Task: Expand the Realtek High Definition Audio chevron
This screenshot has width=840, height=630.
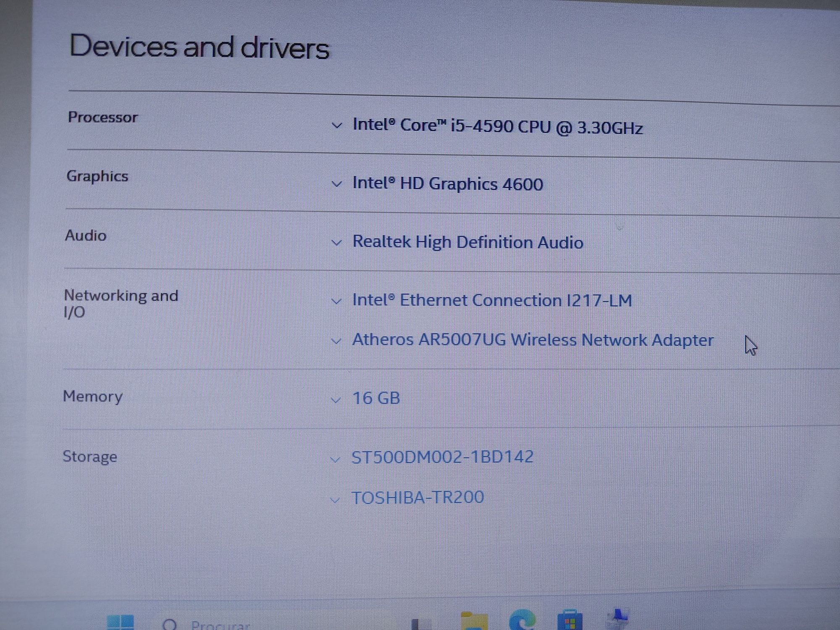Action: (336, 242)
